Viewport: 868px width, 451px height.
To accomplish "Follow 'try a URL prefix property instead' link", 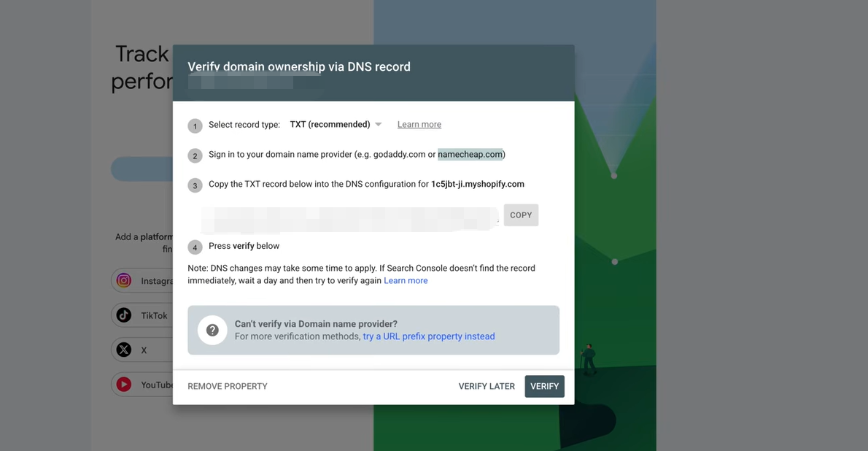I will click(429, 336).
